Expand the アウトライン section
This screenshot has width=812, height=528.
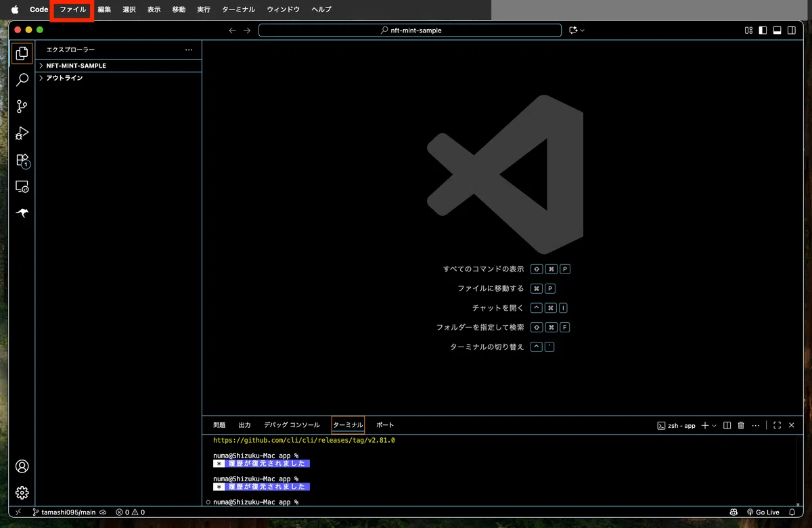118,78
